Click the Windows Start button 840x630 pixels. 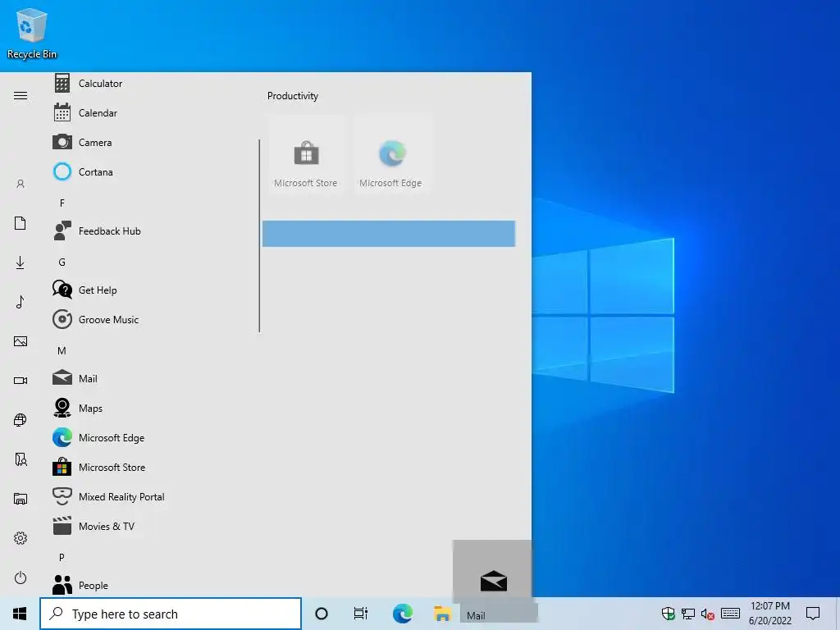point(20,614)
